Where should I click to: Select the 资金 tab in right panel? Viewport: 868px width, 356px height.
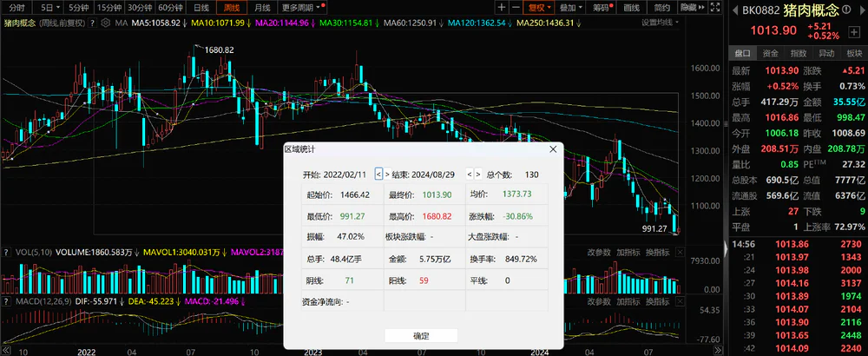click(771, 53)
